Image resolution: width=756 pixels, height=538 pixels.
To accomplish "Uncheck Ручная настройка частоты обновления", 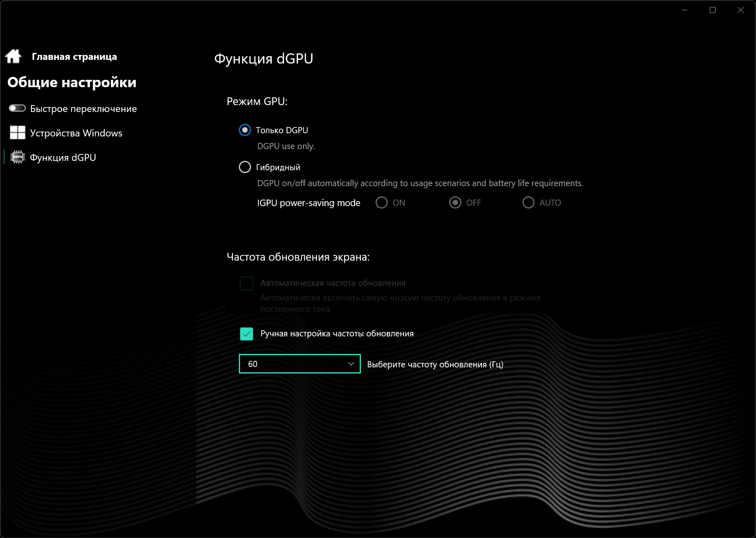I will tap(247, 334).
